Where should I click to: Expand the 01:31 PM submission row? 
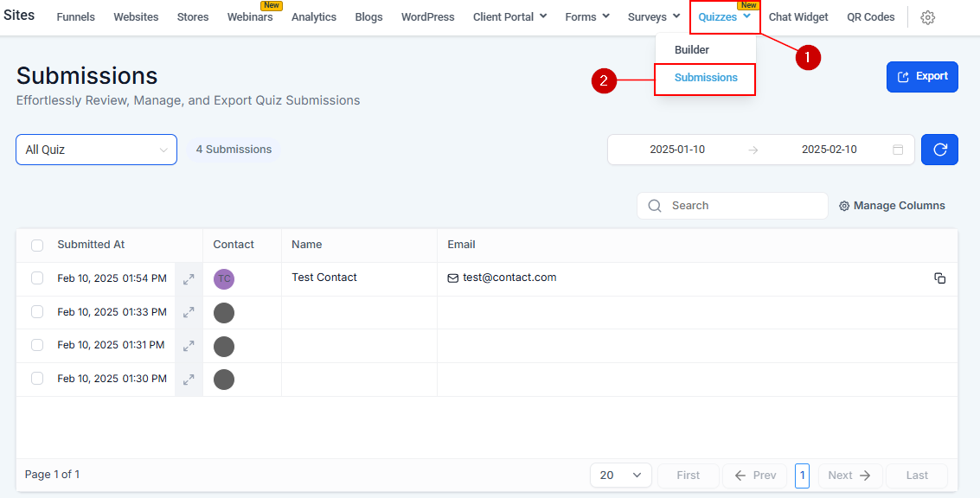point(188,346)
